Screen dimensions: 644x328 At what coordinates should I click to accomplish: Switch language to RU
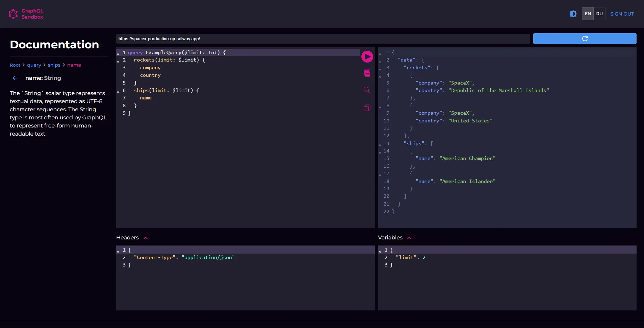click(x=599, y=14)
